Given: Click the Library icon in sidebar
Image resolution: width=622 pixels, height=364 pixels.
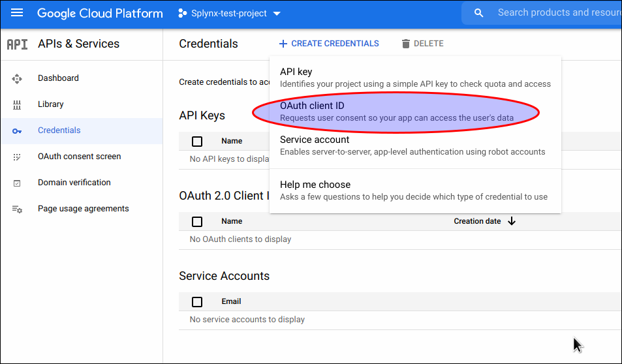Looking at the screenshot, I should [x=17, y=104].
